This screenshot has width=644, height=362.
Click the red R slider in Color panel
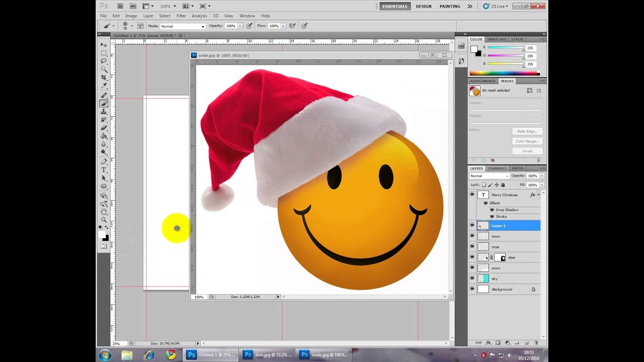(506, 48)
